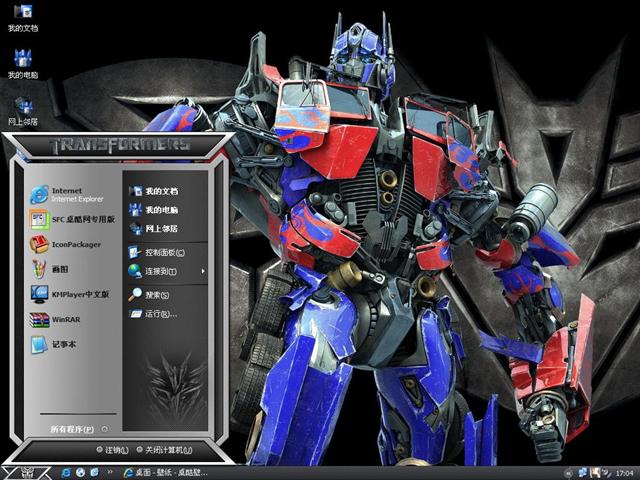Select 我的电脑 desktop icon

[x=23, y=64]
